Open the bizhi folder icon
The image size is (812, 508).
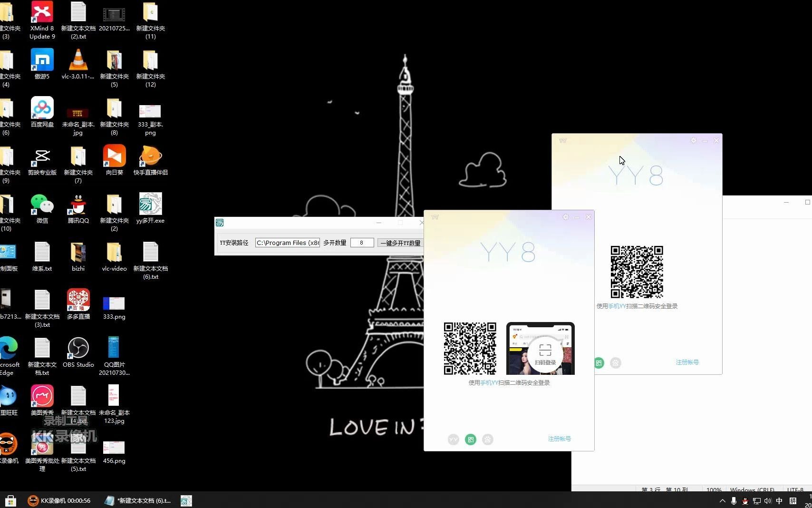point(78,256)
